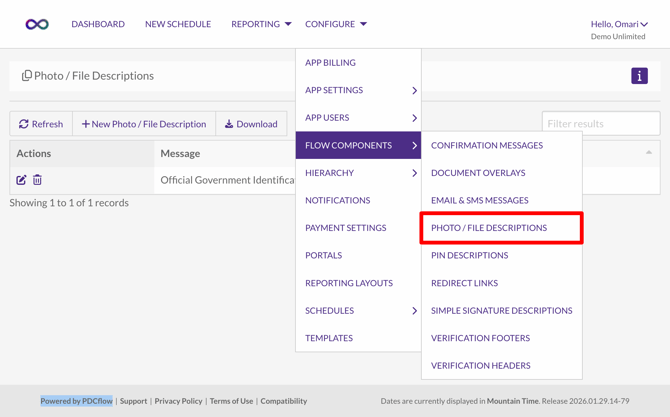
Task: Click the trash delete icon in Actions
Action: (x=38, y=180)
